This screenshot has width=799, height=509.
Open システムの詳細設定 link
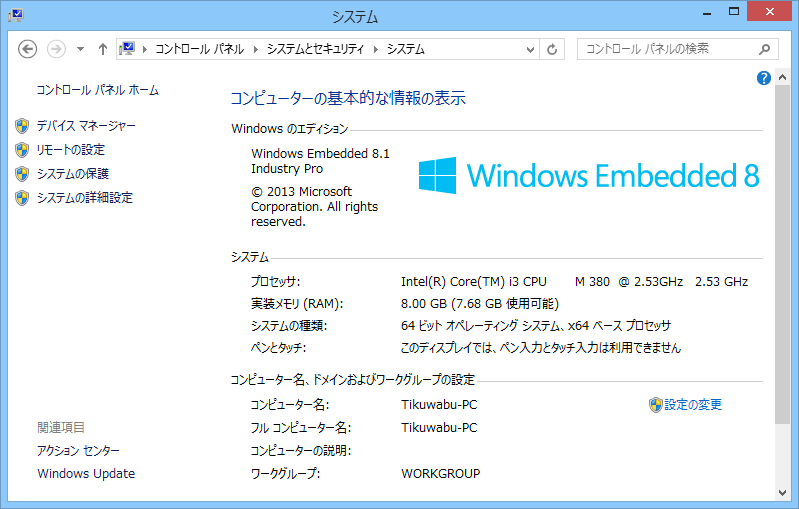pyautogui.click(x=85, y=198)
